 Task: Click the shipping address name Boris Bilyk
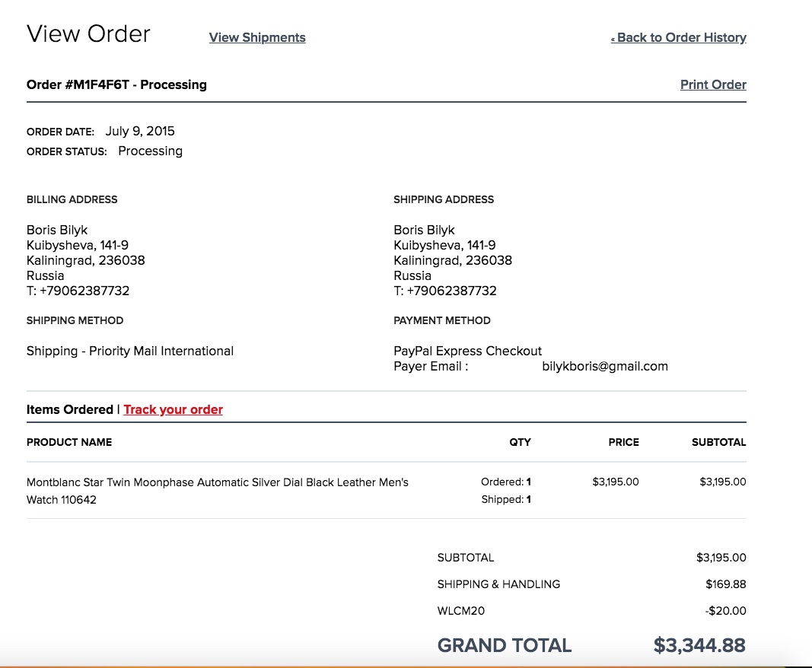click(424, 230)
